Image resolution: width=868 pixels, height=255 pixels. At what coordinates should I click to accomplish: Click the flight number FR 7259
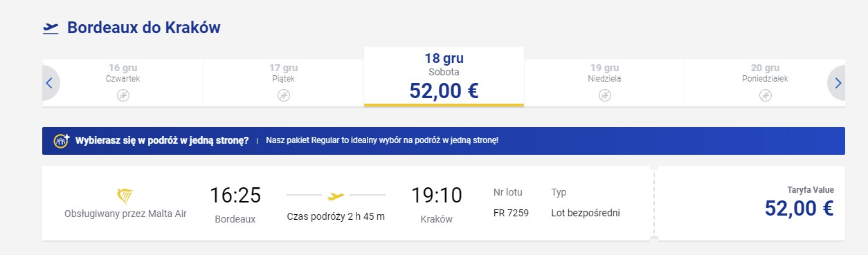tap(511, 213)
